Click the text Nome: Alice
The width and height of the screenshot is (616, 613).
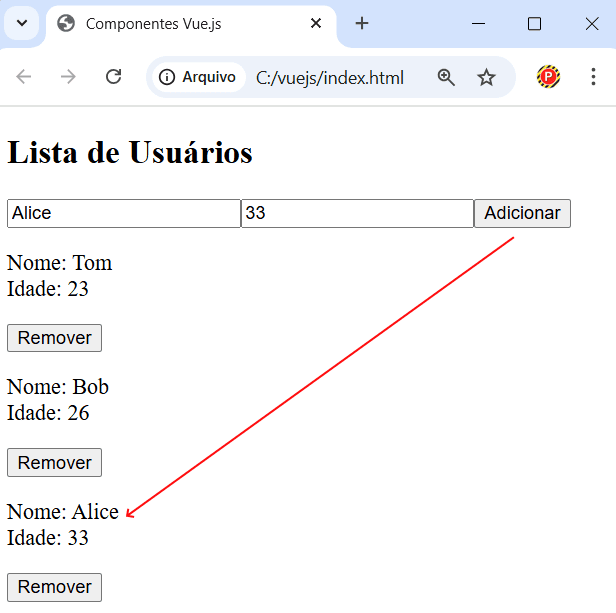(x=63, y=512)
